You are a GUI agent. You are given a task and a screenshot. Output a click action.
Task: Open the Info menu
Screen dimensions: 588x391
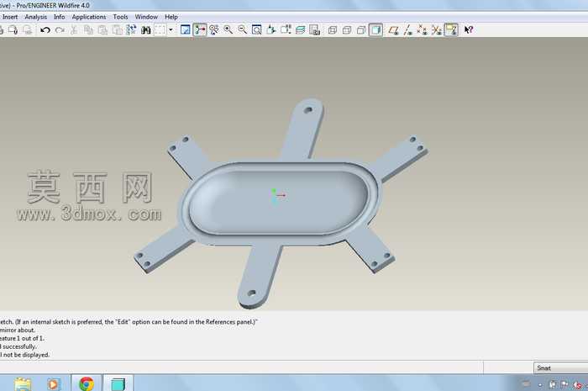(60, 17)
